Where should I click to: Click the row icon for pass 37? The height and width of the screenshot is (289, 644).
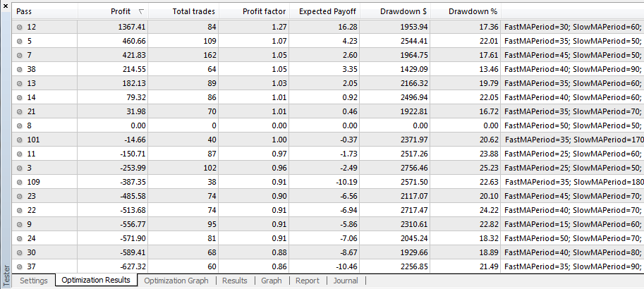[20, 266]
